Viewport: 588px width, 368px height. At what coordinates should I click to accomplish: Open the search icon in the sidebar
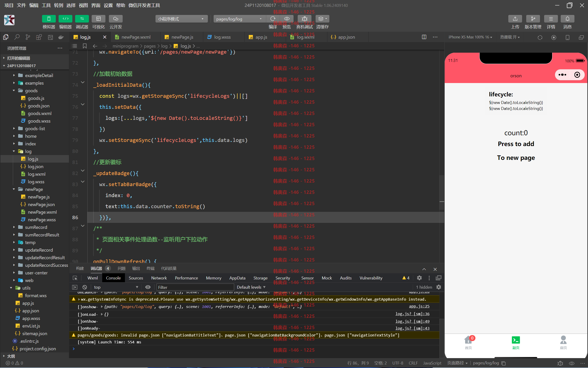[17, 37]
